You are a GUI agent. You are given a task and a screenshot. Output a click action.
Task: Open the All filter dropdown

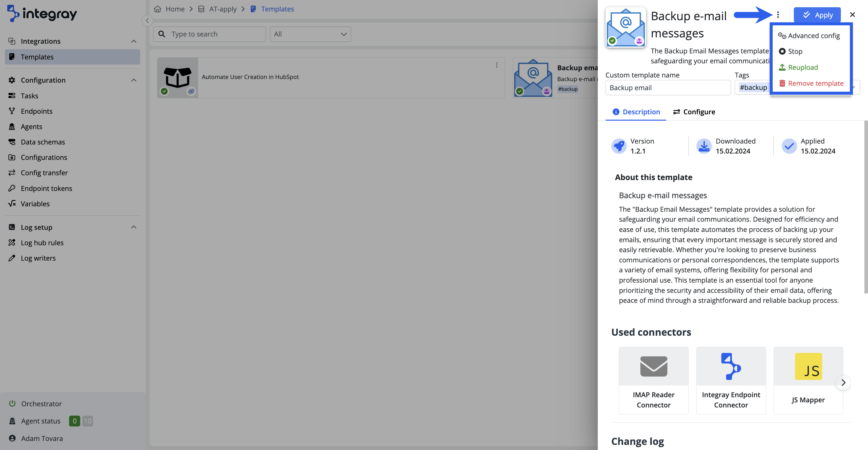coord(310,34)
